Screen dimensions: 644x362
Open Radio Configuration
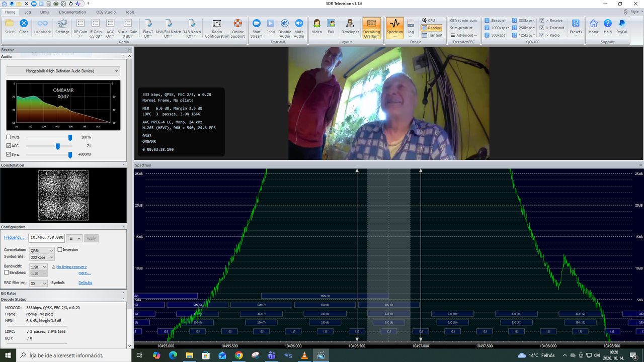pos(217,28)
